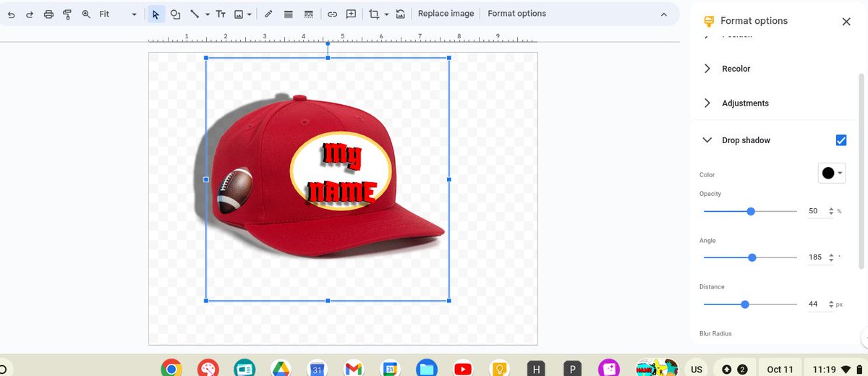Open the crop mask shape dropdown
The height and width of the screenshot is (376, 868).
coord(386,14)
